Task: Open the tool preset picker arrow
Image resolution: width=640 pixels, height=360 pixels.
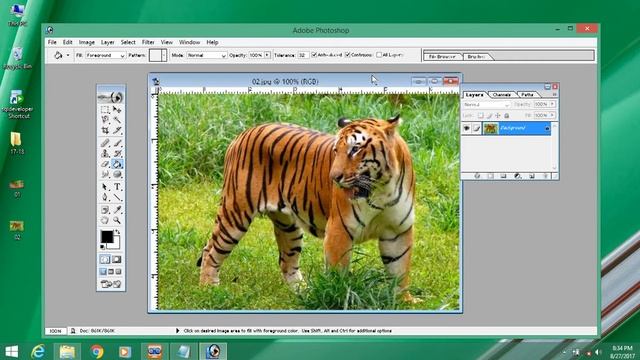Action: click(x=68, y=55)
